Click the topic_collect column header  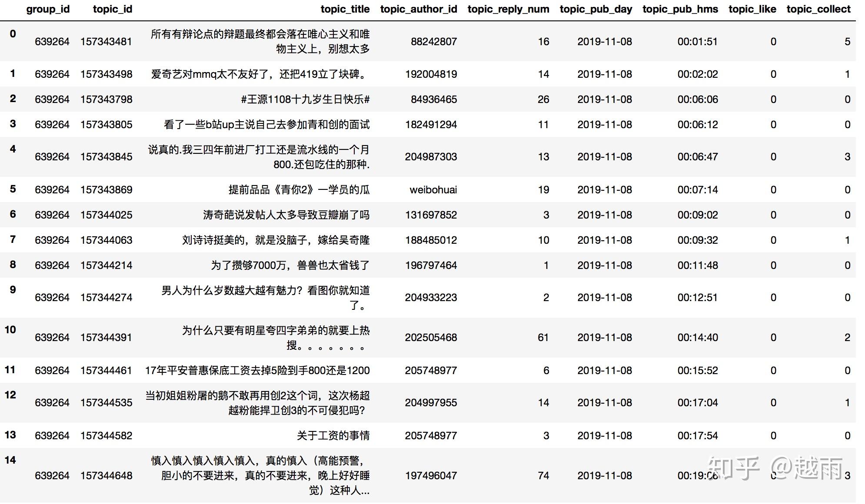point(818,9)
